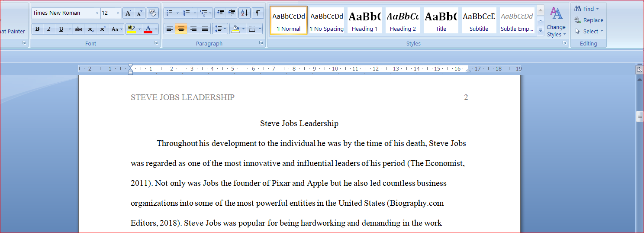Toggle Italic formatting
Viewport: 644px width, 233px height.
tap(49, 29)
